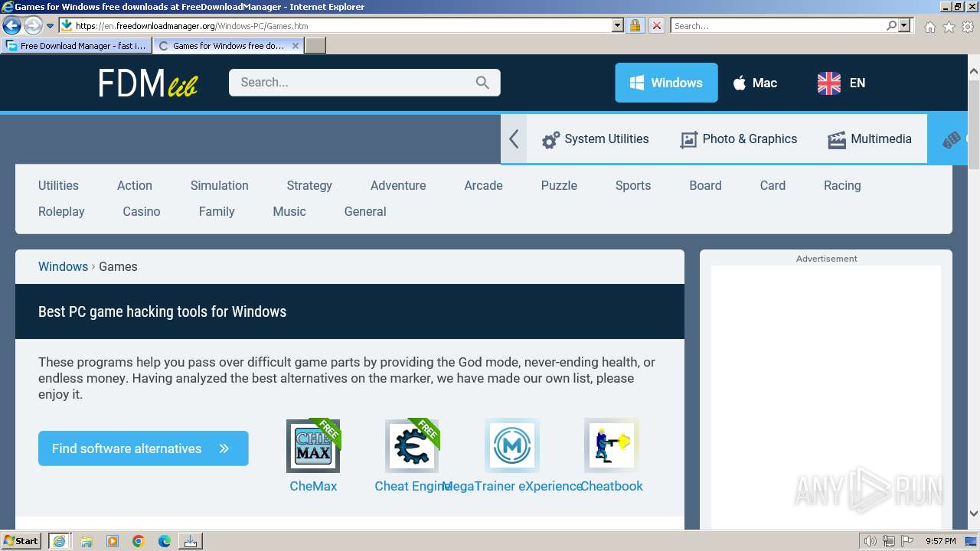
Task: Open the Action games subcategory
Action: 135,185
